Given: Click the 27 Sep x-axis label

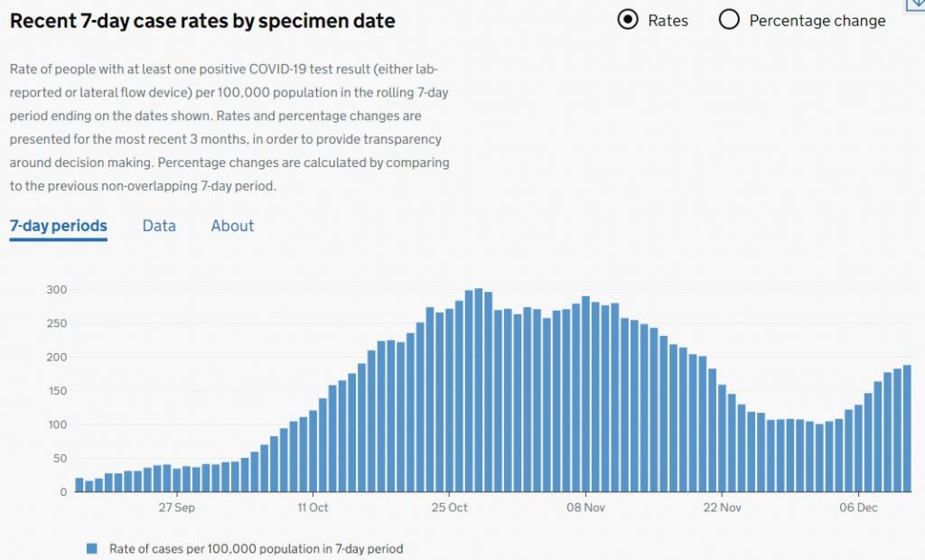Looking at the screenshot, I should pos(176,508).
